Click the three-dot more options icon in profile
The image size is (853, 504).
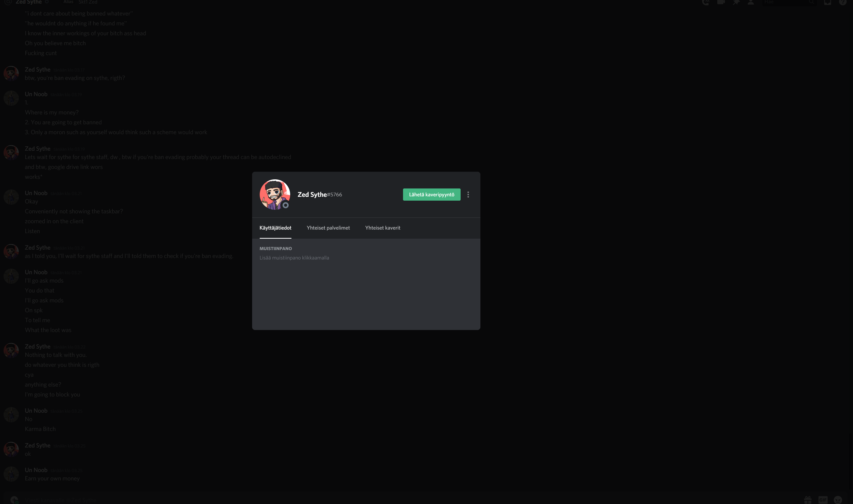[x=468, y=195]
